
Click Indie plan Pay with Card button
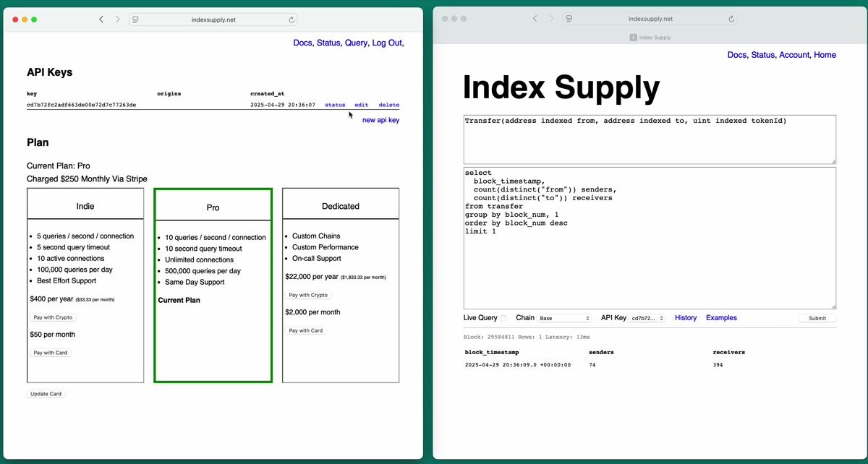[x=51, y=353]
